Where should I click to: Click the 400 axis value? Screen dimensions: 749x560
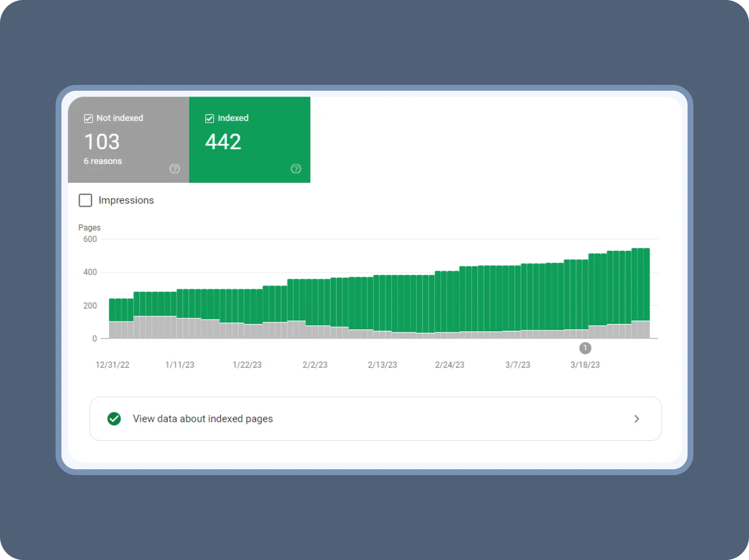(x=90, y=272)
